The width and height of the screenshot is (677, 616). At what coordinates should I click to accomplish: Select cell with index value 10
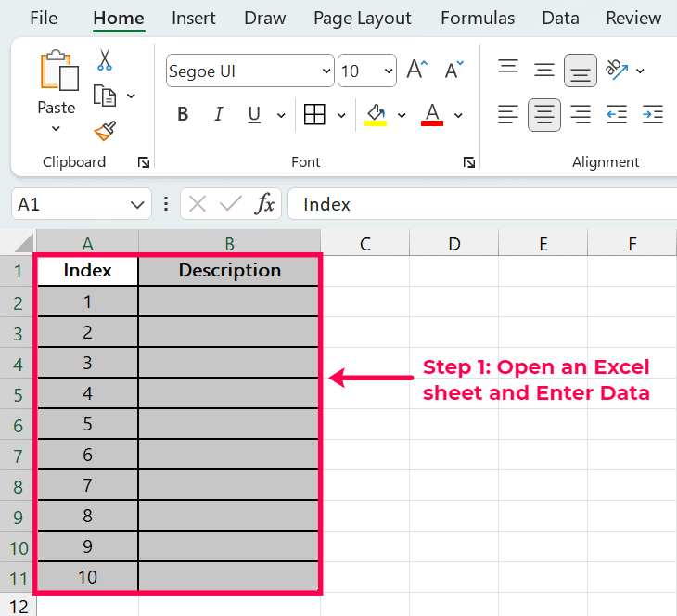(x=88, y=577)
